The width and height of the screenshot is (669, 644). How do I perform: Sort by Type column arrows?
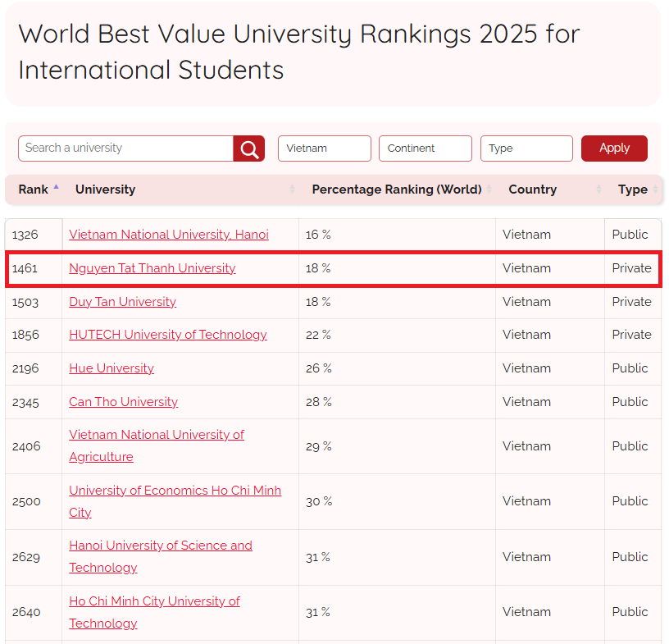point(655,190)
